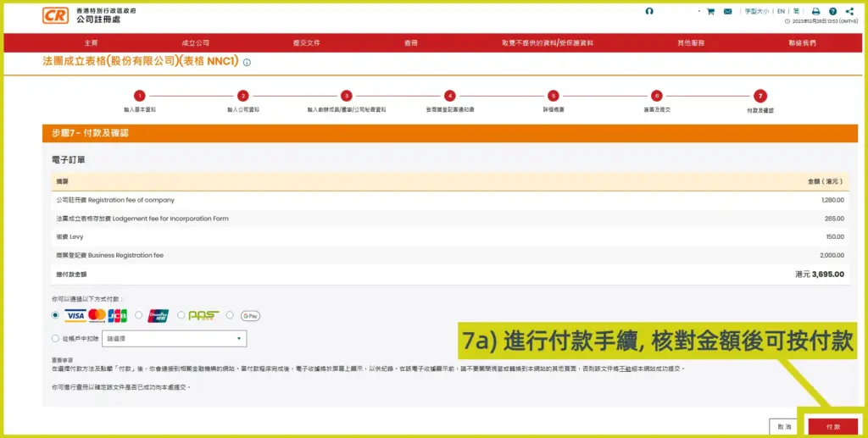Screen dimensions: 868x438
Task: Click the info icon beside form title
Action: click(248, 63)
